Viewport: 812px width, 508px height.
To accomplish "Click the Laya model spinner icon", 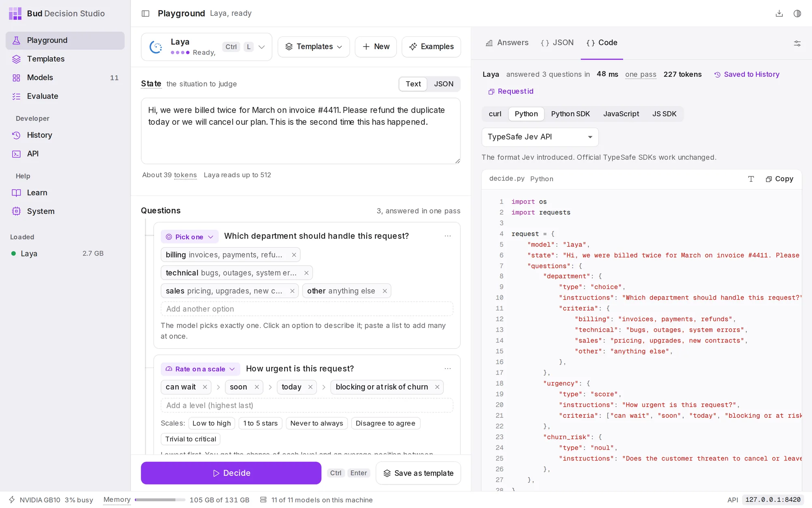I will click(x=156, y=47).
